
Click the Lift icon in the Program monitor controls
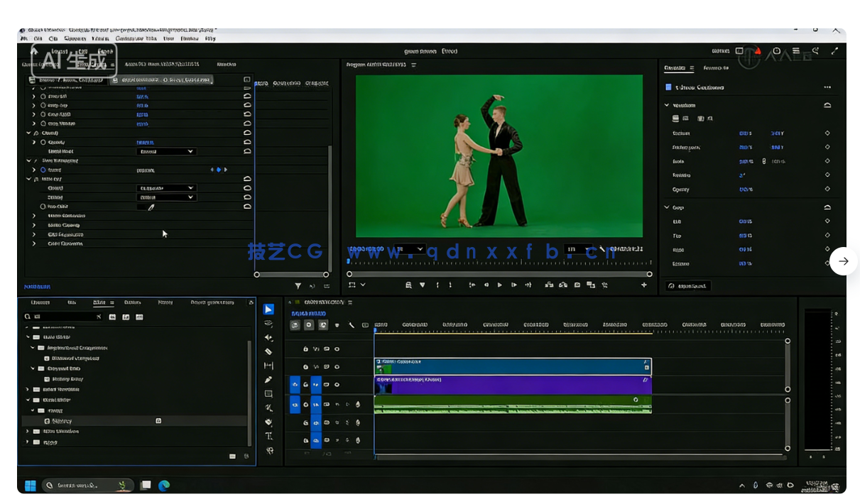(550, 285)
